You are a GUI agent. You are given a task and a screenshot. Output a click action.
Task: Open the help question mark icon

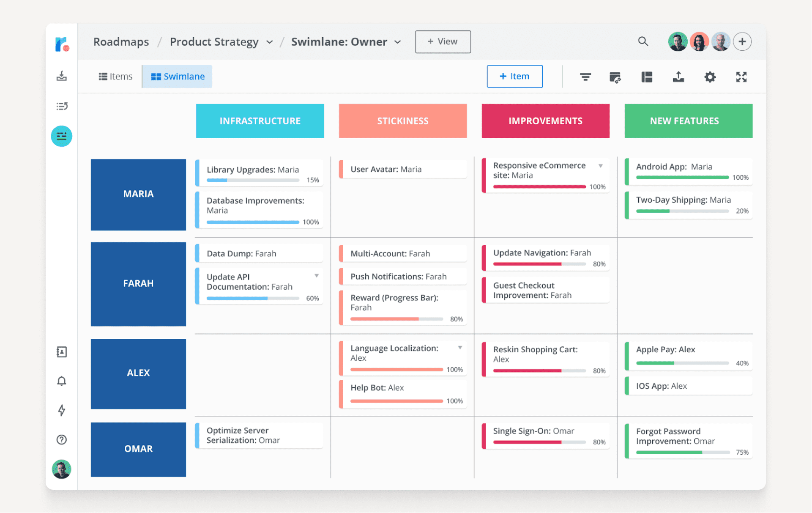coord(62,440)
